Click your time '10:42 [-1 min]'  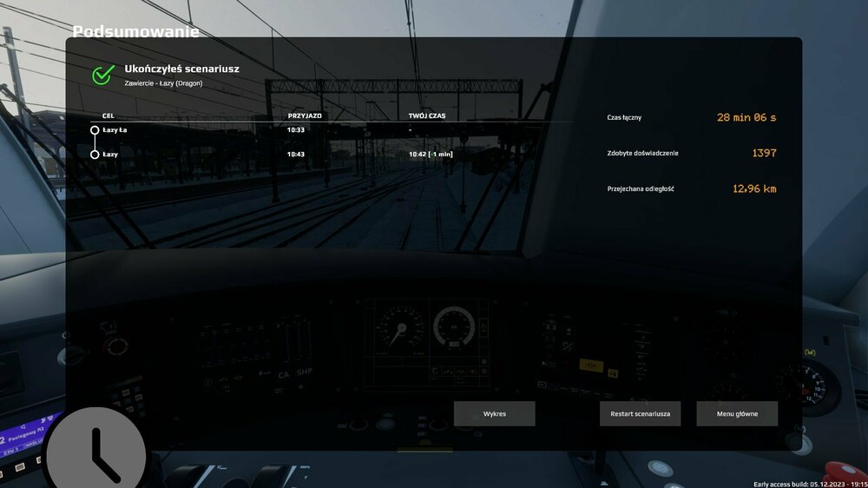tap(431, 154)
